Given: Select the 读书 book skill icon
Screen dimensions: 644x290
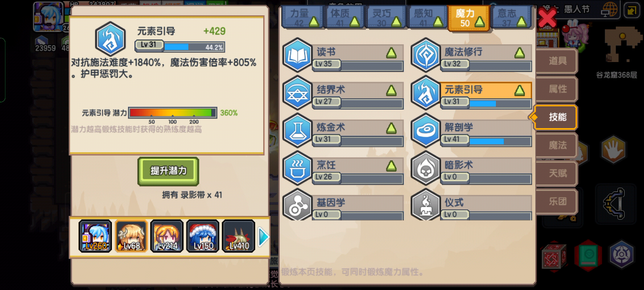Looking at the screenshot, I should tap(297, 56).
